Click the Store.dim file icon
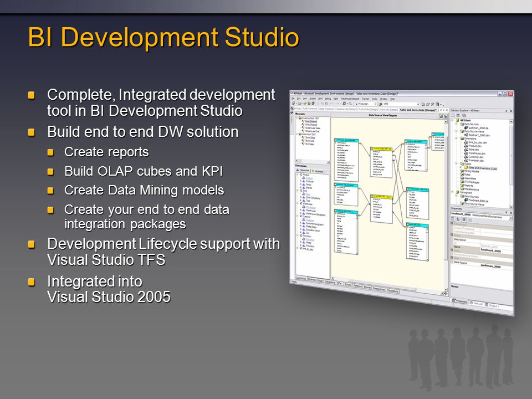This screenshot has height=399, width=532. pyautogui.click(x=466, y=149)
